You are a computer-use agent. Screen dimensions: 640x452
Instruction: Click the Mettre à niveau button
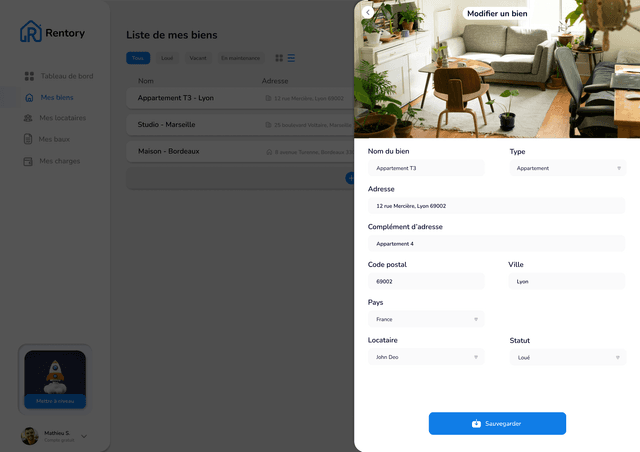tap(55, 401)
